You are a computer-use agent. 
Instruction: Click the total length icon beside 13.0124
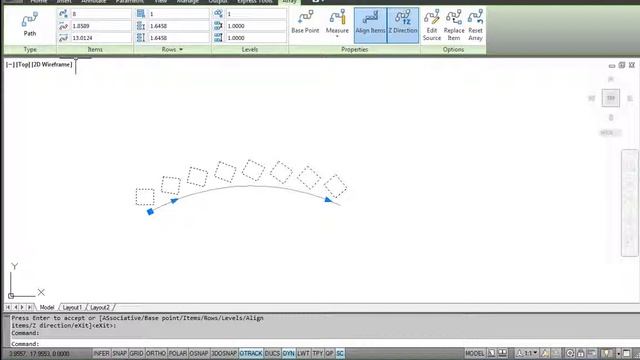[63, 38]
